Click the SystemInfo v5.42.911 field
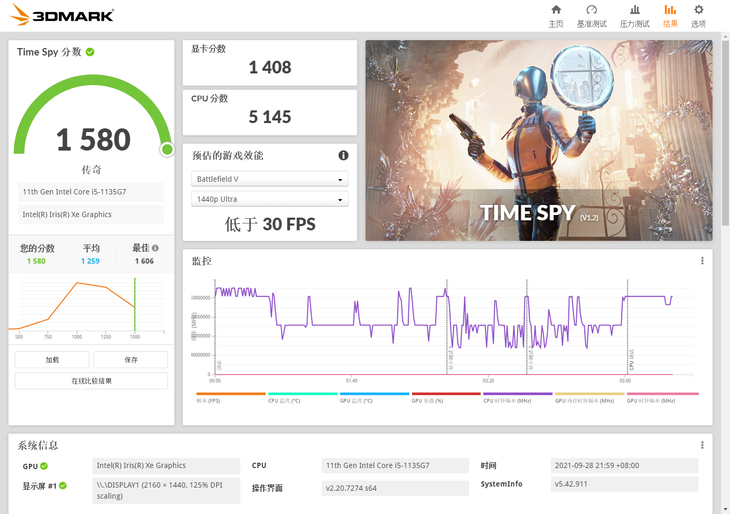This screenshot has width=730, height=514. click(x=624, y=484)
